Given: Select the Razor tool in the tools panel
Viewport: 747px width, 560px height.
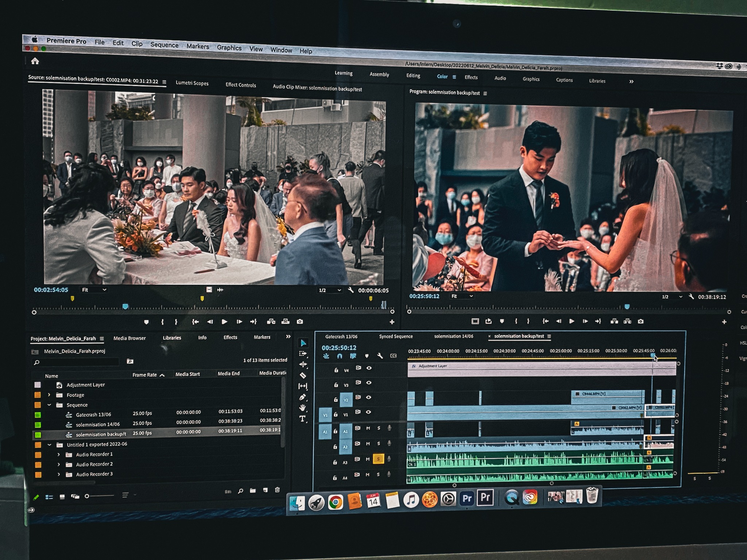Looking at the screenshot, I should 303,375.
